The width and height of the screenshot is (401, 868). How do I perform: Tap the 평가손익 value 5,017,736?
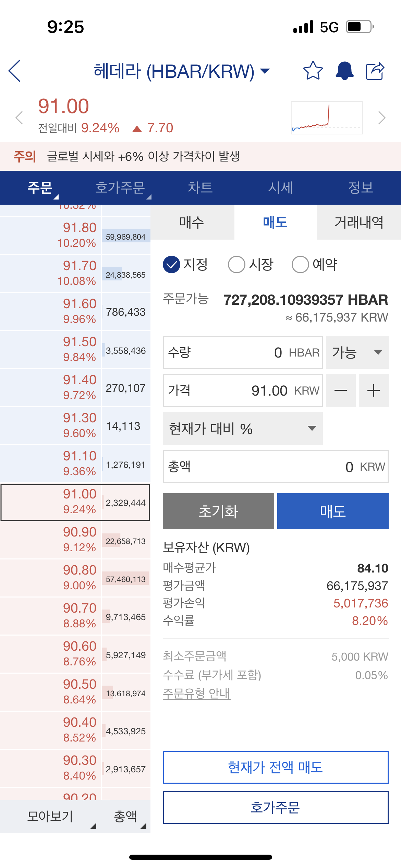(361, 603)
